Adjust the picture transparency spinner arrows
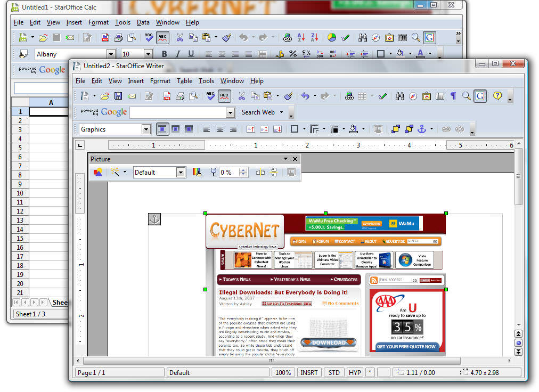The width and height of the screenshot is (539, 392). coord(243,172)
